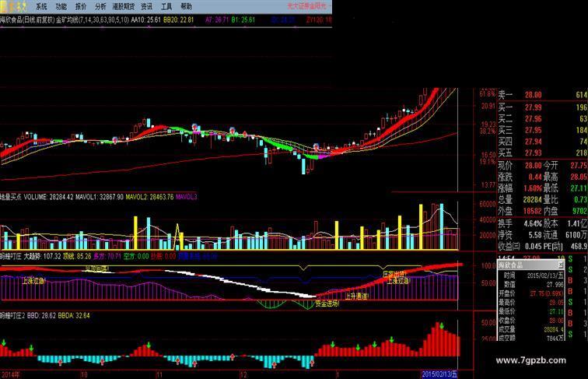Click the 最高 28.05 value
Viewport: 588px width, 379px height.
pos(579,177)
